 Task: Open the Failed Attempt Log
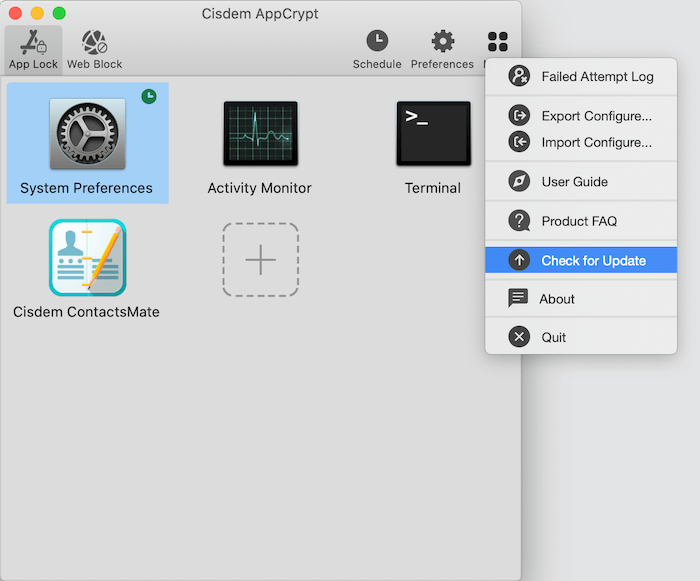[x=596, y=77]
